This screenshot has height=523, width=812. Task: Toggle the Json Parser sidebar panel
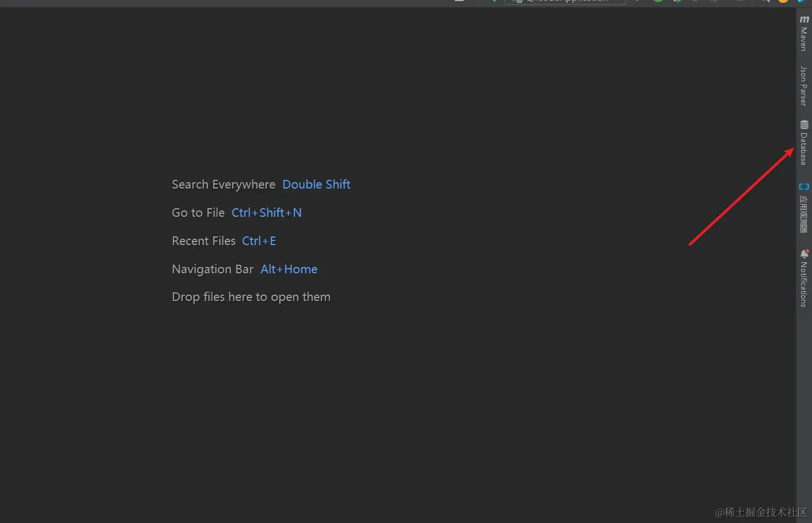803,86
